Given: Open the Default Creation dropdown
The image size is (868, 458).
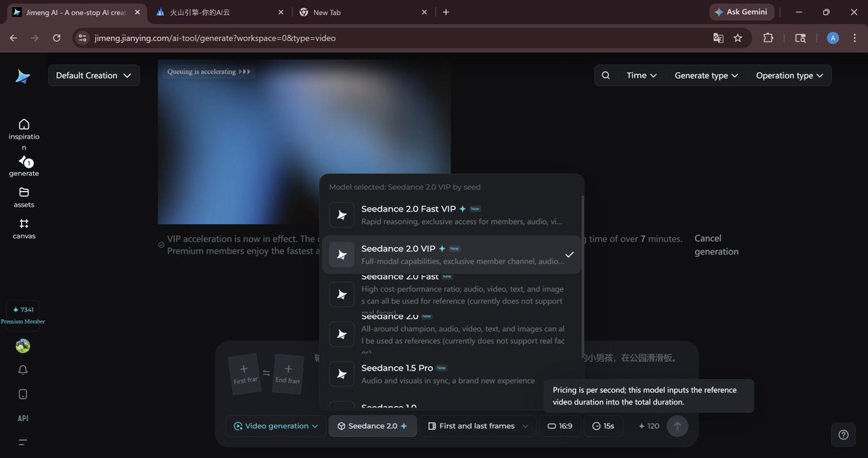Looking at the screenshot, I should (94, 75).
